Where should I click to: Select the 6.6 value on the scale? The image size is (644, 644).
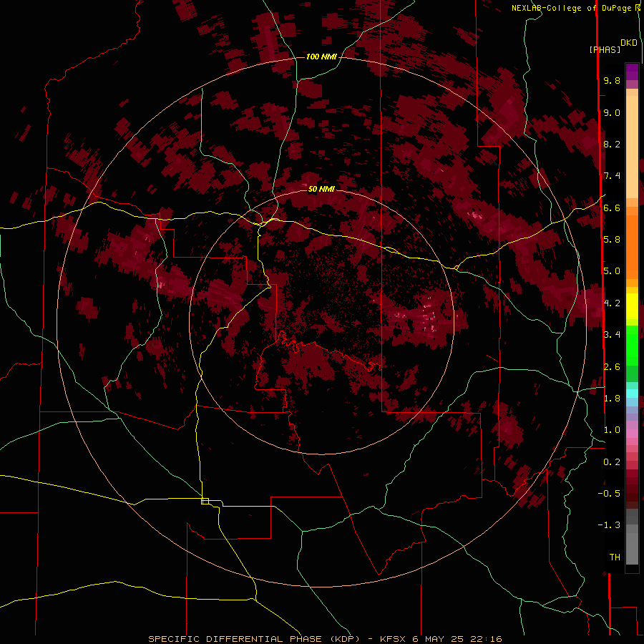(612, 208)
